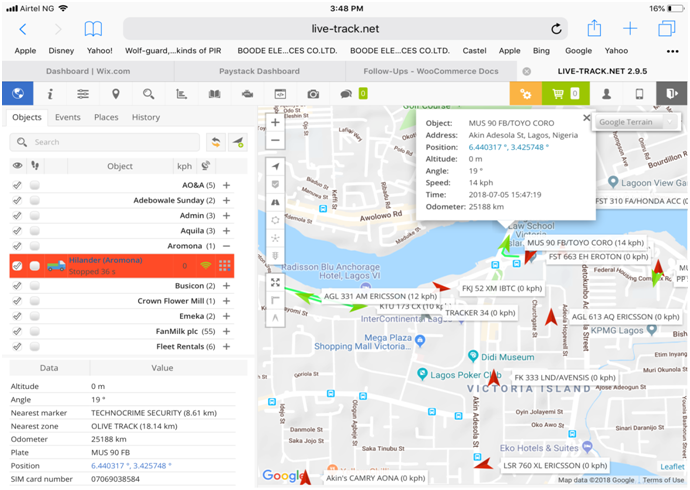Switch to the Events tab
The width and height of the screenshot is (690, 490).
point(68,117)
